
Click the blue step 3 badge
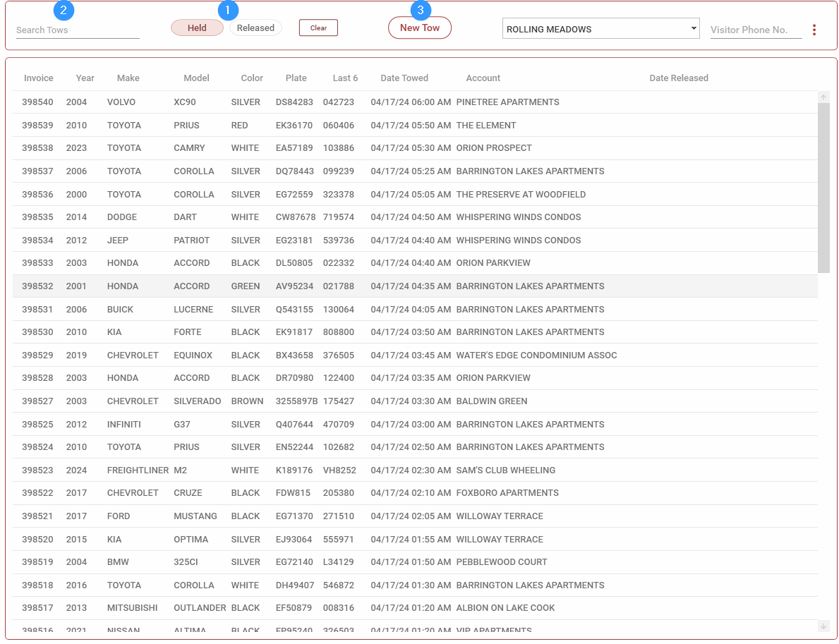[x=421, y=11]
